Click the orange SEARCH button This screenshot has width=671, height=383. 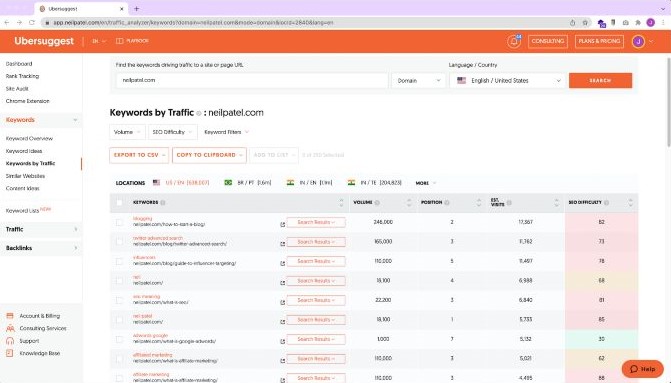point(600,80)
